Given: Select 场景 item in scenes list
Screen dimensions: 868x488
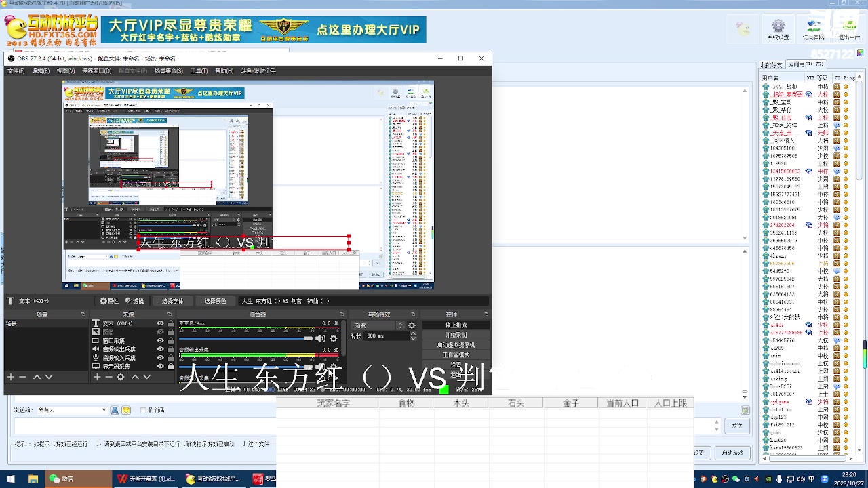Looking at the screenshot, I should [46, 324].
